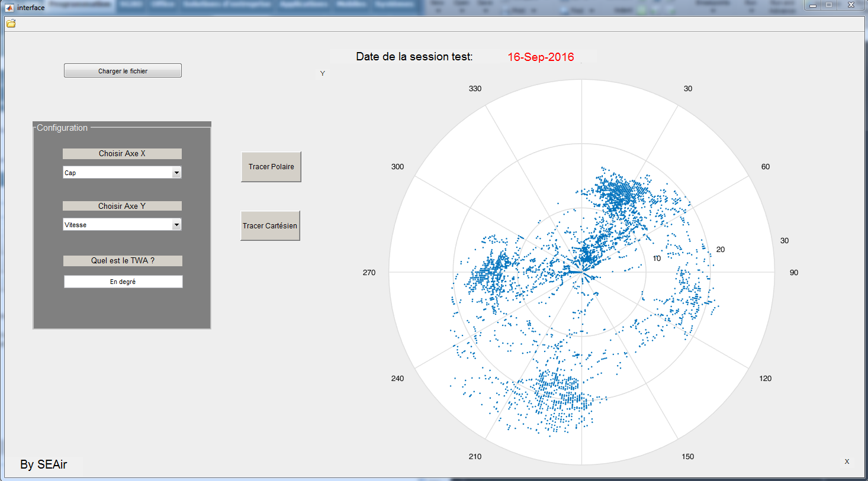Click the 210 angle label on polar plot
The width and height of the screenshot is (868, 481).
click(x=475, y=457)
